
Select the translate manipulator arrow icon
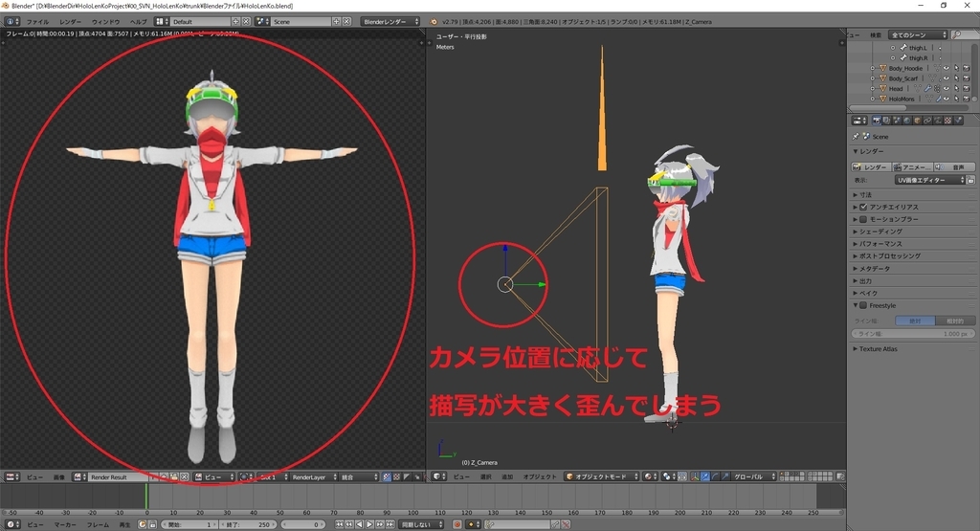(x=705, y=476)
